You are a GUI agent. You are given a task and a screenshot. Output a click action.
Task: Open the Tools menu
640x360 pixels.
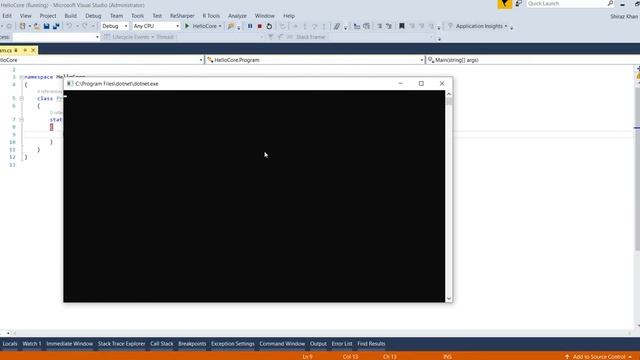point(138,16)
